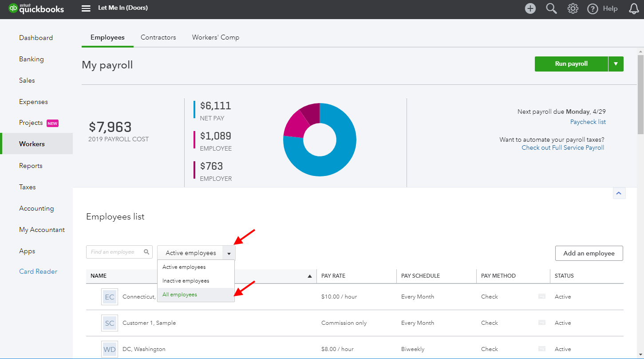The image size is (644, 359).
Task: Open Sales in sidebar
Action: (x=27, y=80)
